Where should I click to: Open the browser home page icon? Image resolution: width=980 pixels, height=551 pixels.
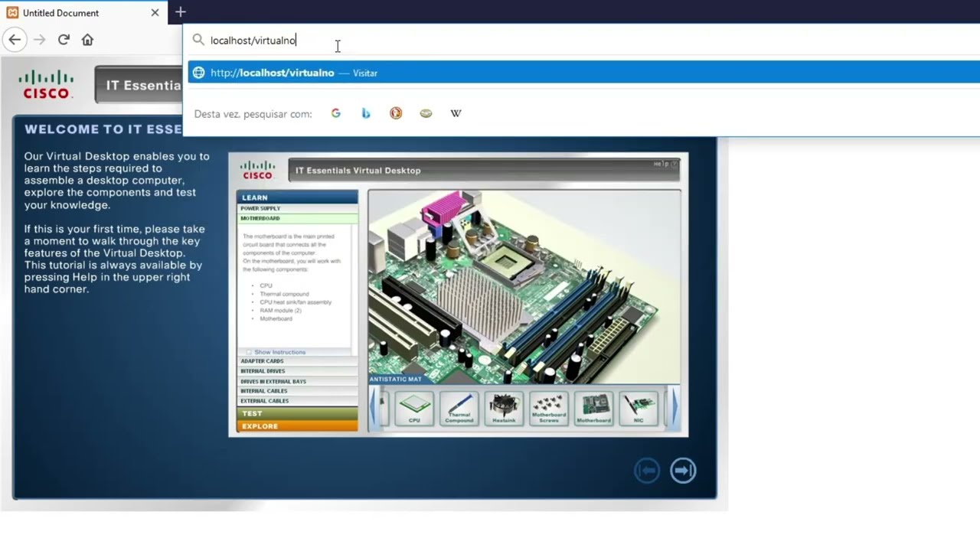[87, 40]
